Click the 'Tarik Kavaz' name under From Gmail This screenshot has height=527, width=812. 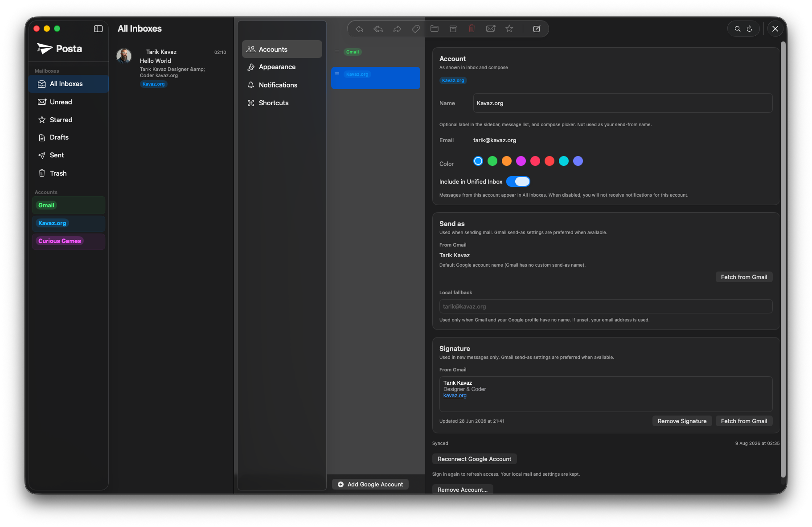pos(455,255)
